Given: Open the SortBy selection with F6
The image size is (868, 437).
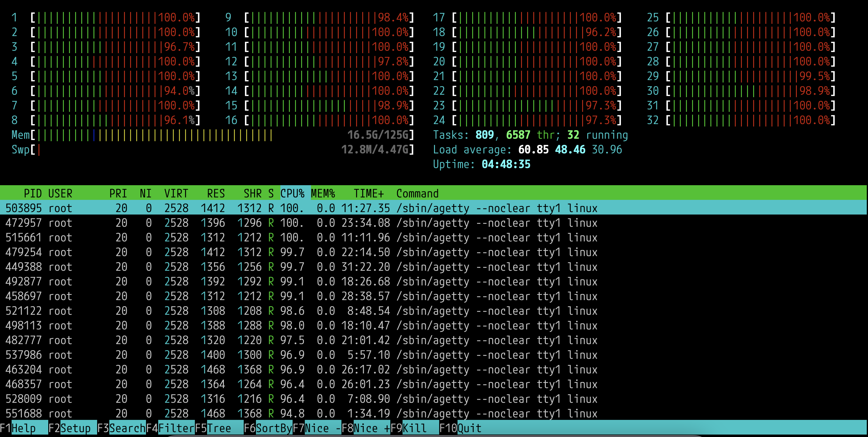Looking at the screenshot, I should (268, 428).
